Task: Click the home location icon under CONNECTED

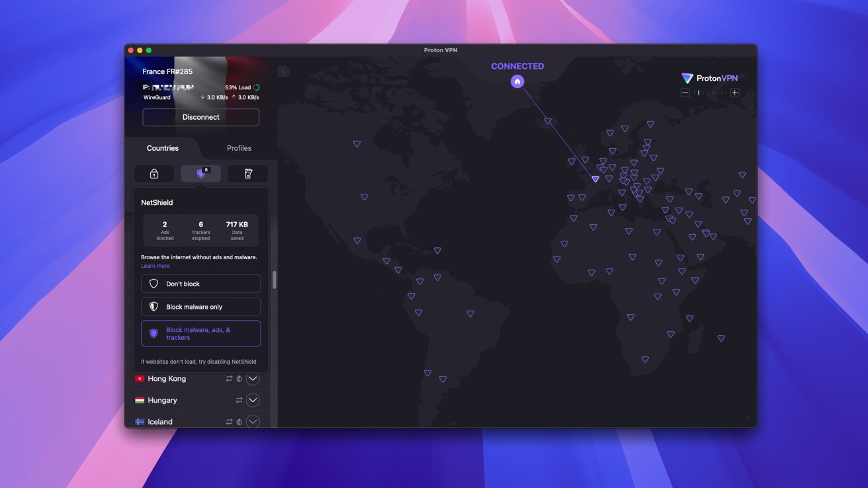Action: (x=517, y=81)
